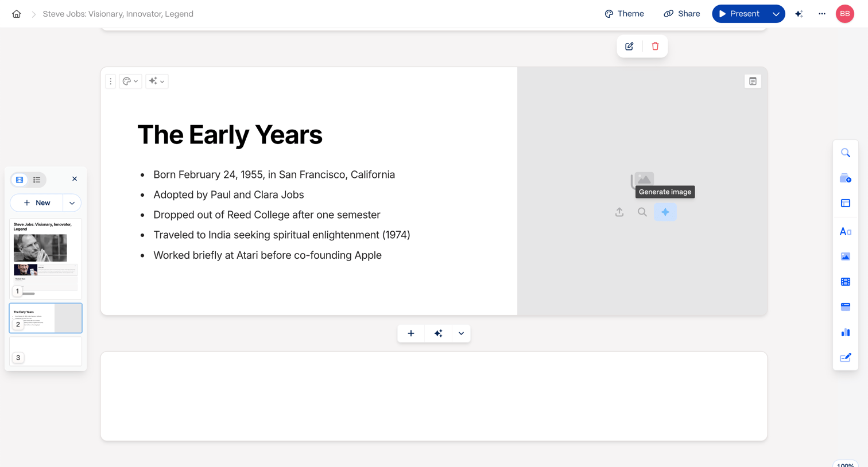
Task: Add a blank card with the plus button
Action: click(411, 333)
